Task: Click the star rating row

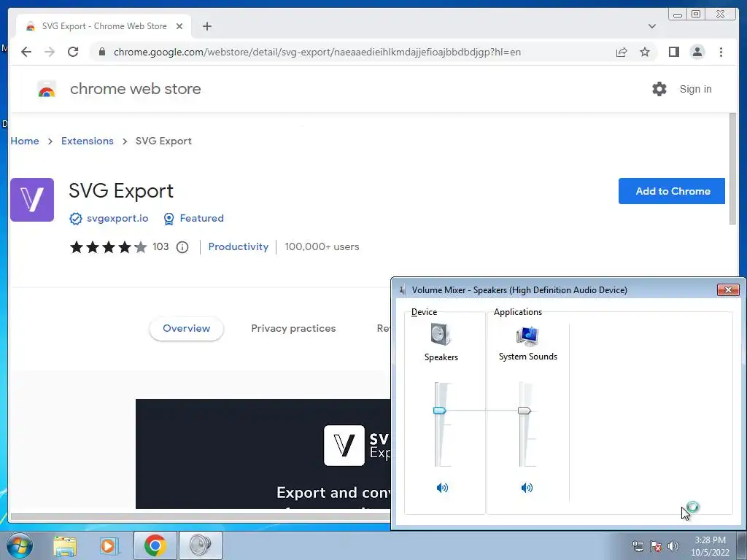Action: click(x=109, y=247)
